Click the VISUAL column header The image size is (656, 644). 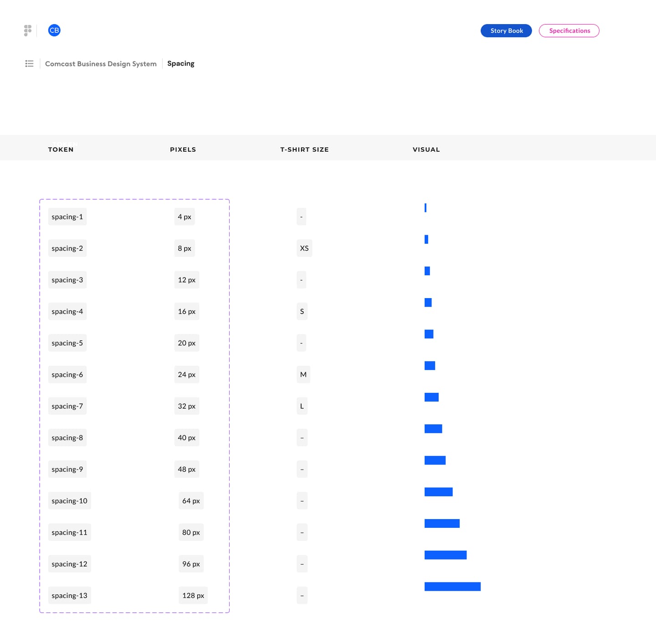426,149
